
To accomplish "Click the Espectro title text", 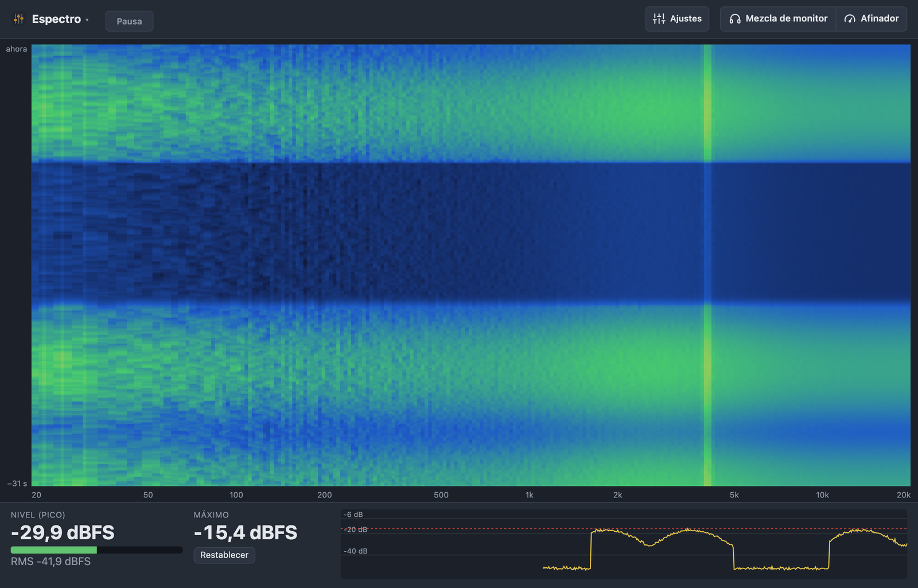I will 56,19.
